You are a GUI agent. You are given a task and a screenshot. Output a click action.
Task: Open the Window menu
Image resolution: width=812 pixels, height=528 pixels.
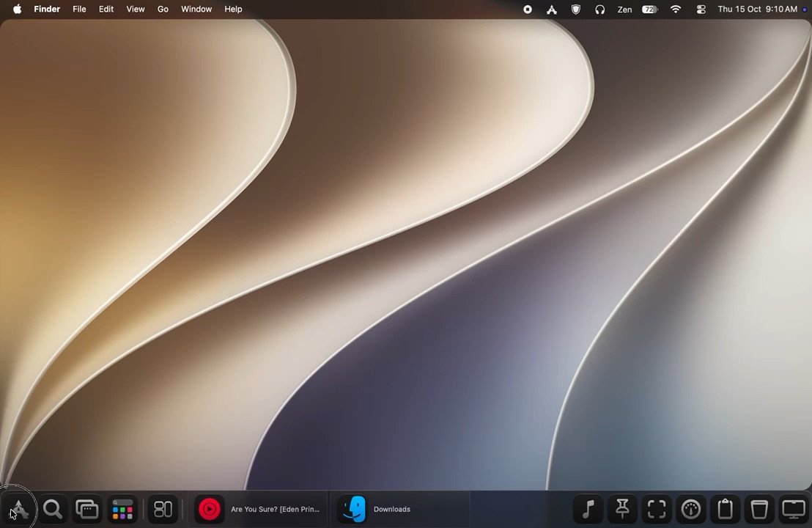point(196,9)
